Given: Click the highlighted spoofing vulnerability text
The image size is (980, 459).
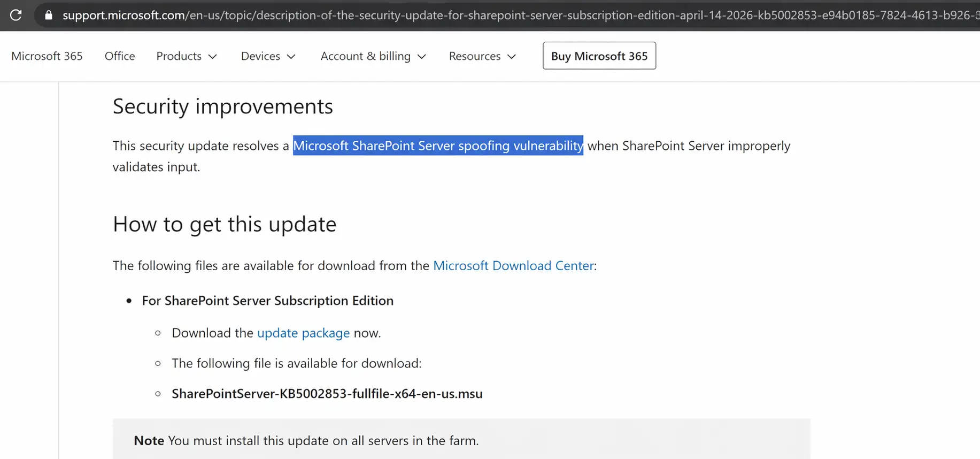Looking at the screenshot, I should click(438, 146).
